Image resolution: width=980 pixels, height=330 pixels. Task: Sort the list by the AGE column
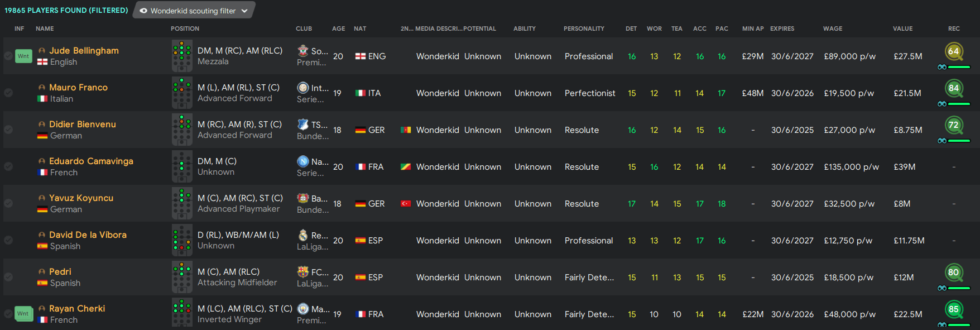(x=338, y=28)
